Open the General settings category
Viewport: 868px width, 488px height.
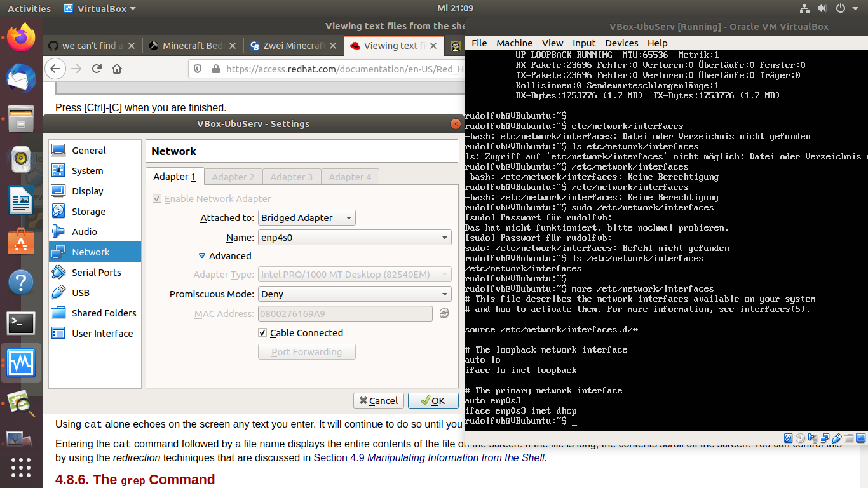point(95,151)
